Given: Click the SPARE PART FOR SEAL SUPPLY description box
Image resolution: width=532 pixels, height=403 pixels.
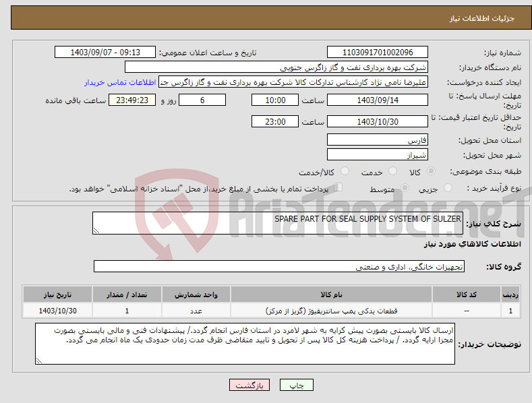Looking at the screenshot, I should point(278,223).
